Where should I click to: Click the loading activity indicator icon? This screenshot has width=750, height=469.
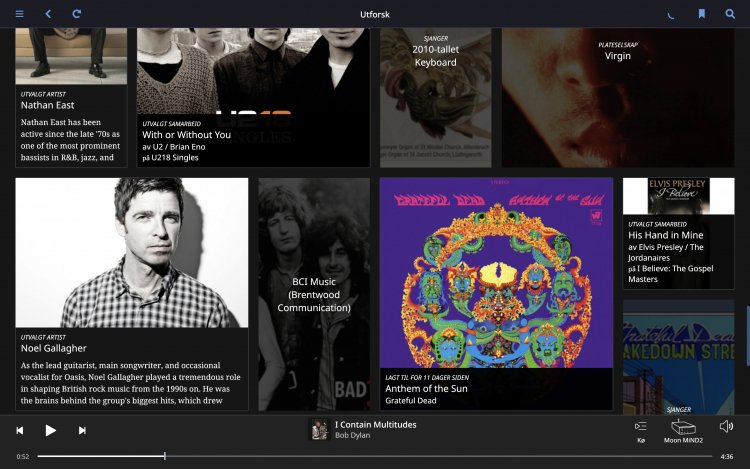pyautogui.click(x=671, y=14)
